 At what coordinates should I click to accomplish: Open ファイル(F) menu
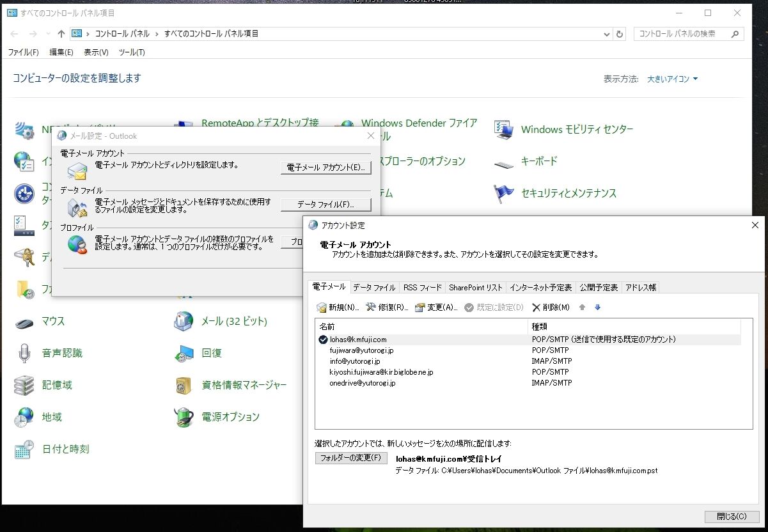coord(24,52)
